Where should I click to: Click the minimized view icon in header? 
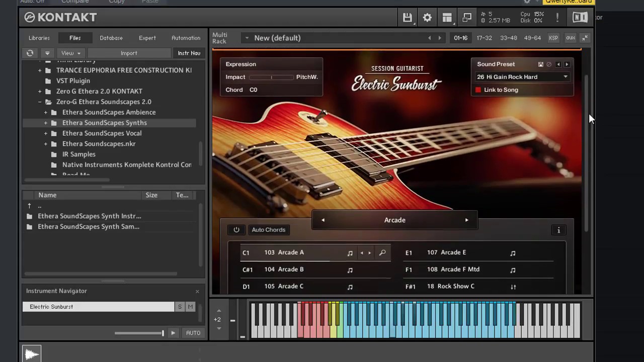click(467, 18)
